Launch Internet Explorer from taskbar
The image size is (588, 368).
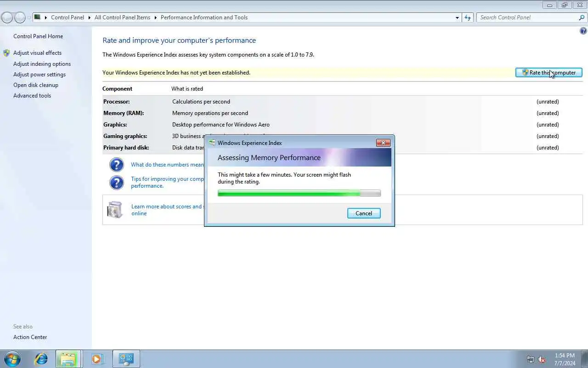point(41,359)
